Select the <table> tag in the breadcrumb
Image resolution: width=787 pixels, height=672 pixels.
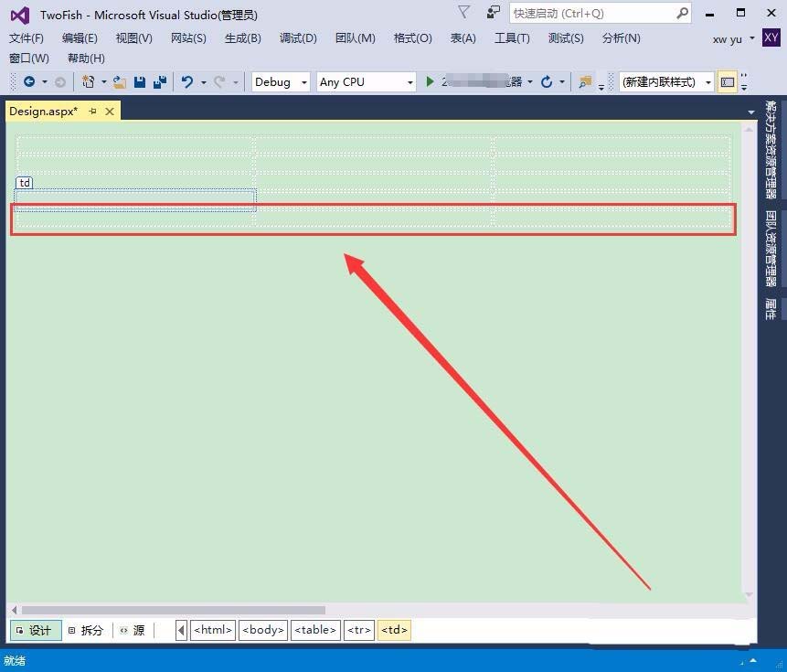click(x=314, y=630)
